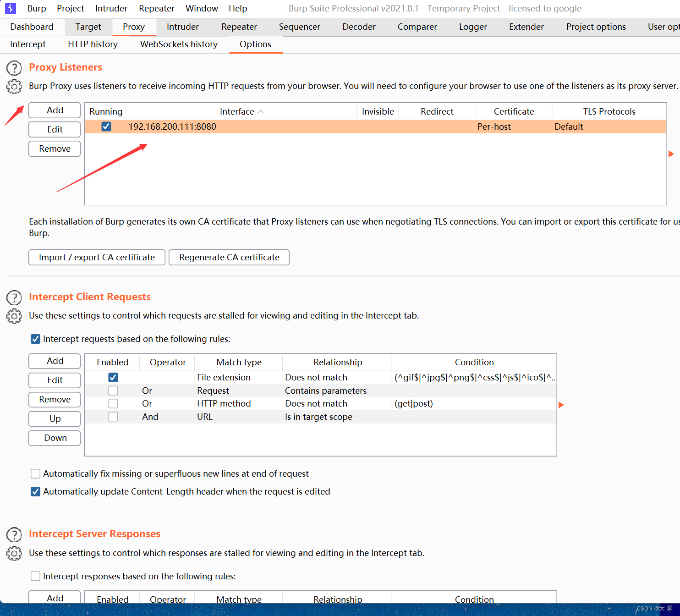Switch to the Sequencer tab

tap(300, 27)
